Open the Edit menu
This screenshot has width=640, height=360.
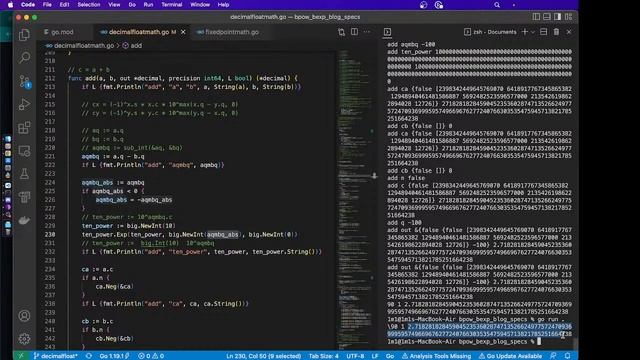64,4
